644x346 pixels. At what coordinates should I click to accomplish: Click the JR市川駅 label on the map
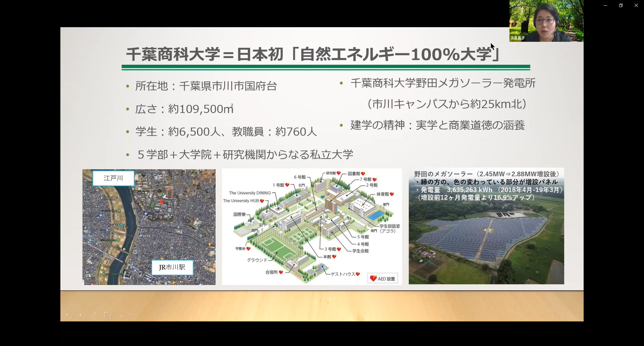(172, 267)
